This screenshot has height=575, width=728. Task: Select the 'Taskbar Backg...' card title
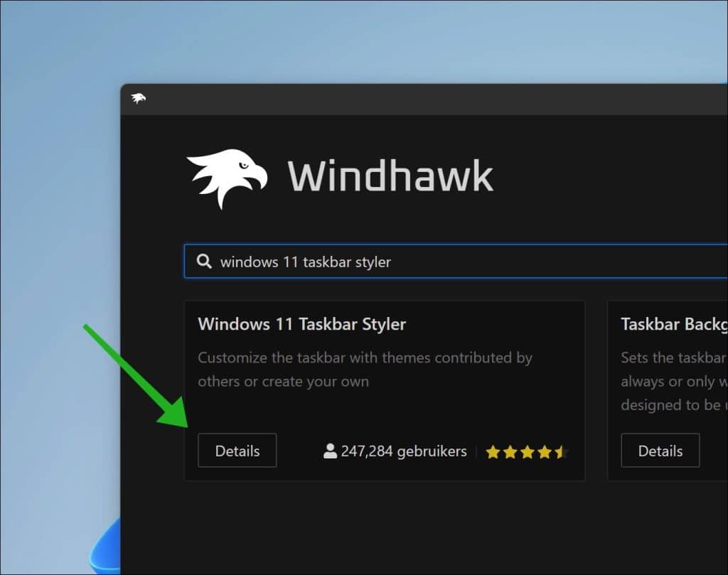click(x=673, y=324)
